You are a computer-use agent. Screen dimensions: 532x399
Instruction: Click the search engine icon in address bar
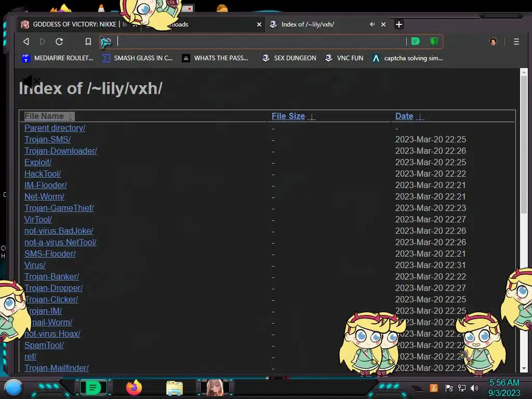106,42
